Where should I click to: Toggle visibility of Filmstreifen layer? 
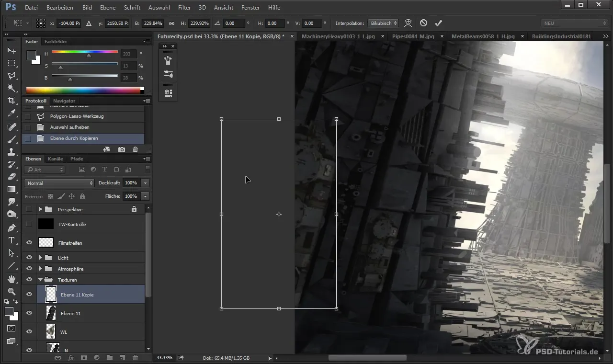point(29,243)
